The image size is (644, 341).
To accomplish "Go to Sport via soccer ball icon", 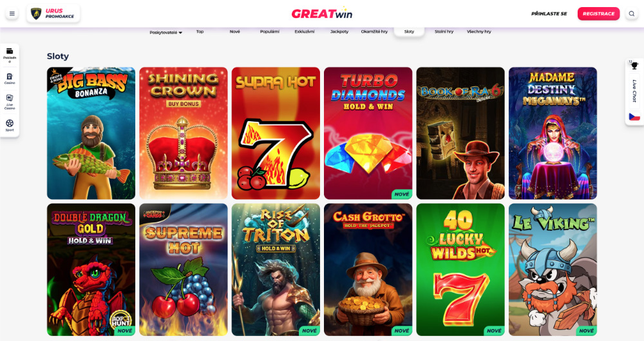I will click(10, 123).
